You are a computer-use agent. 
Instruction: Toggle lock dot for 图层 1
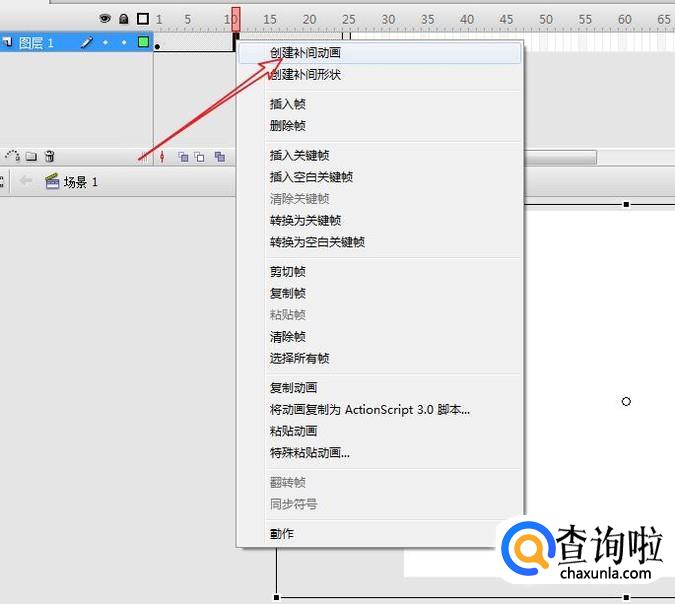[124, 43]
